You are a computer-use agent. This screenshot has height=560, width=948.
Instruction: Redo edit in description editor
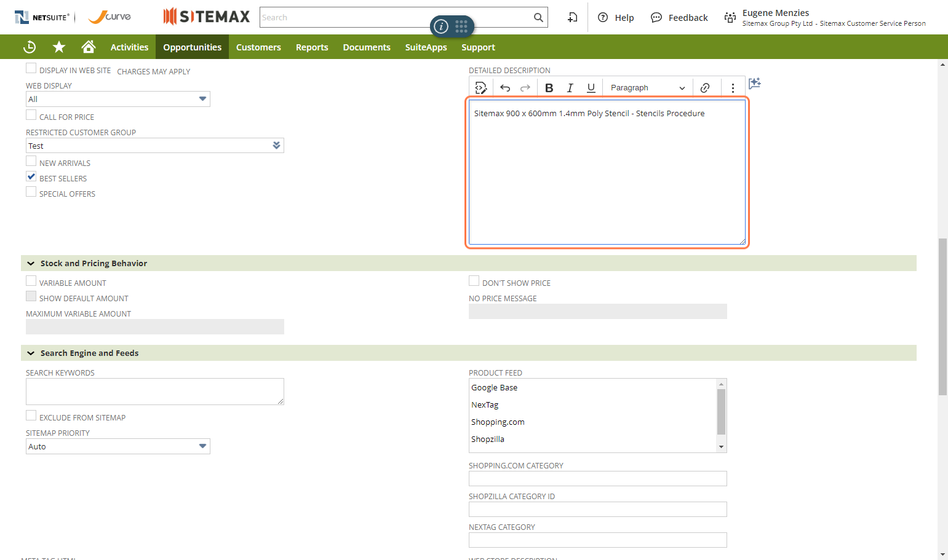pos(525,88)
